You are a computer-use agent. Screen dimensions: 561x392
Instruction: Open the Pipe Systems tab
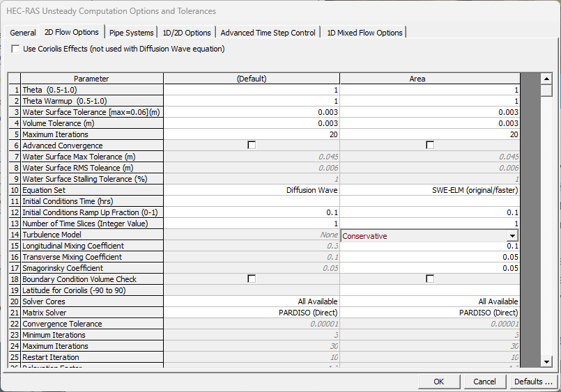coord(132,33)
